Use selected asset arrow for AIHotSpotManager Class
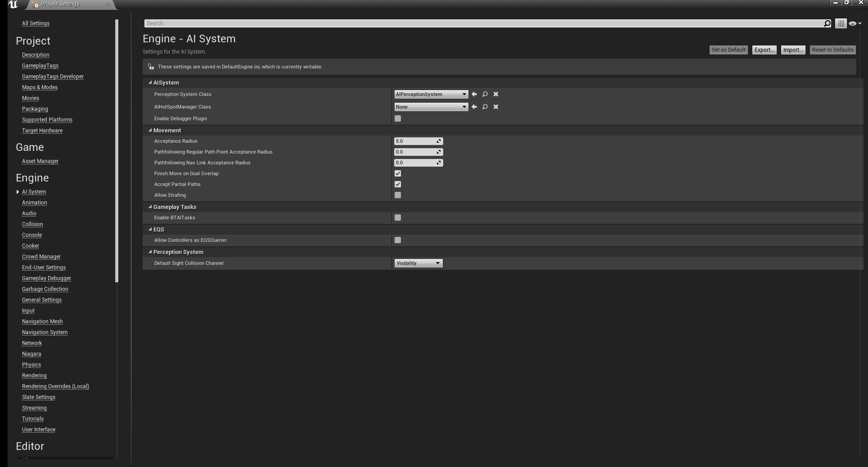 pyautogui.click(x=474, y=107)
